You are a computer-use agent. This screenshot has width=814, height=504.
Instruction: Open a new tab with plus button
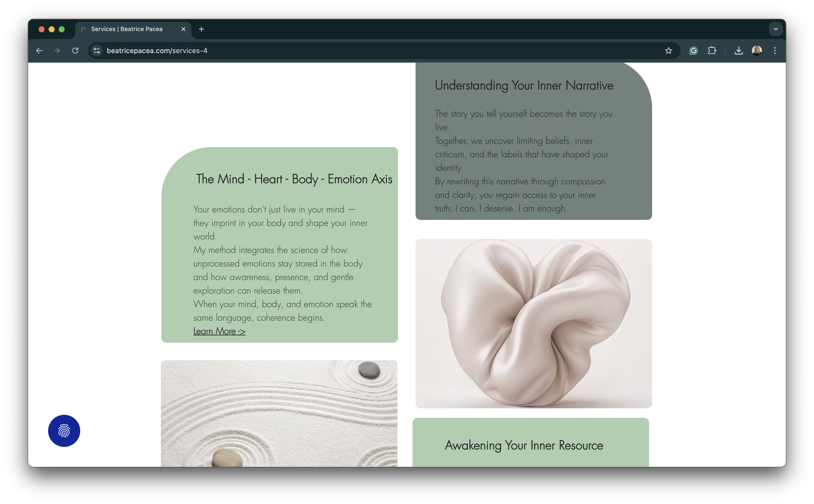(201, 29)
